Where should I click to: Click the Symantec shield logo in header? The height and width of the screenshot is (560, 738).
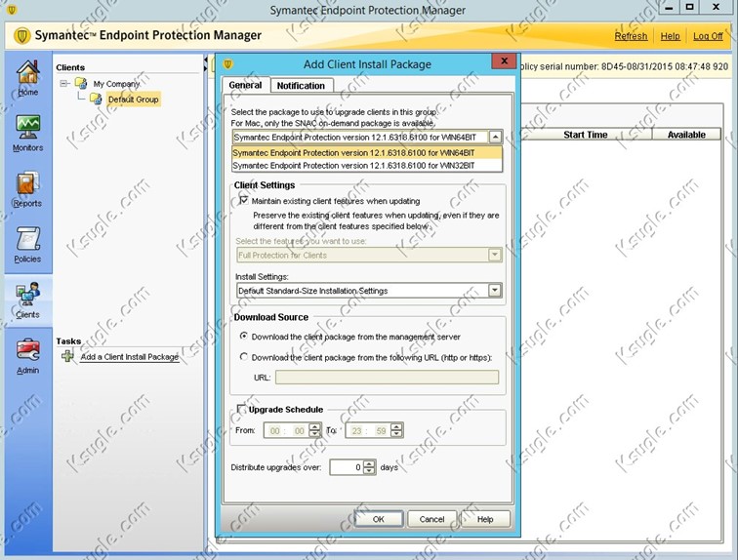tap(21, 36)
